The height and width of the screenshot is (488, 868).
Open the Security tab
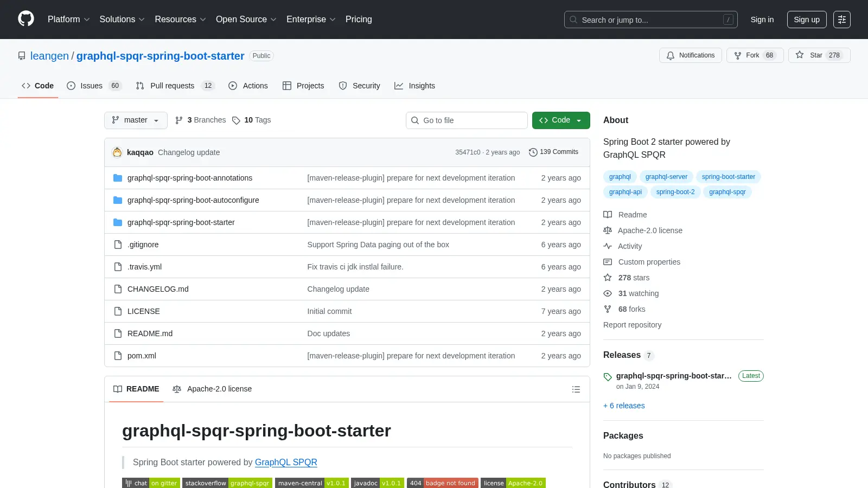click(x=360, y=86)
